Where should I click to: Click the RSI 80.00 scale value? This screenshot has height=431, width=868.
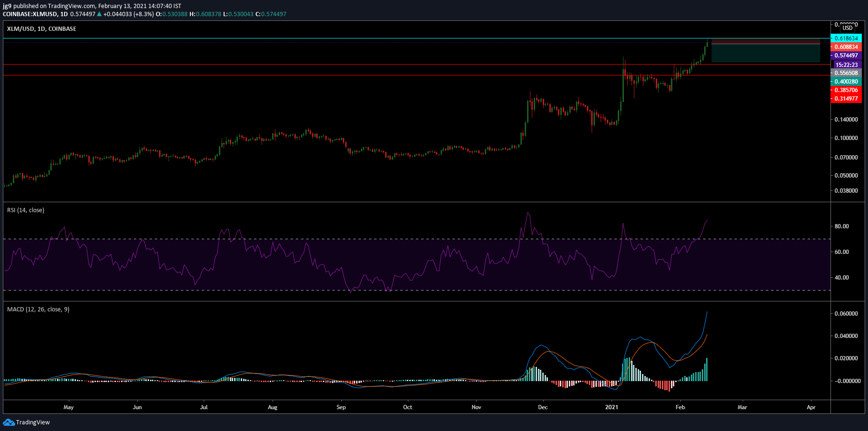pyautogui.click(x=842, y=226)
